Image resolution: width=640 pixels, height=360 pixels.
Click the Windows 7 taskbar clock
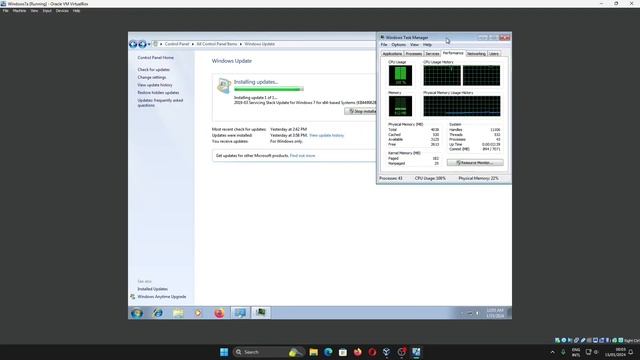(x=495, y=313)
